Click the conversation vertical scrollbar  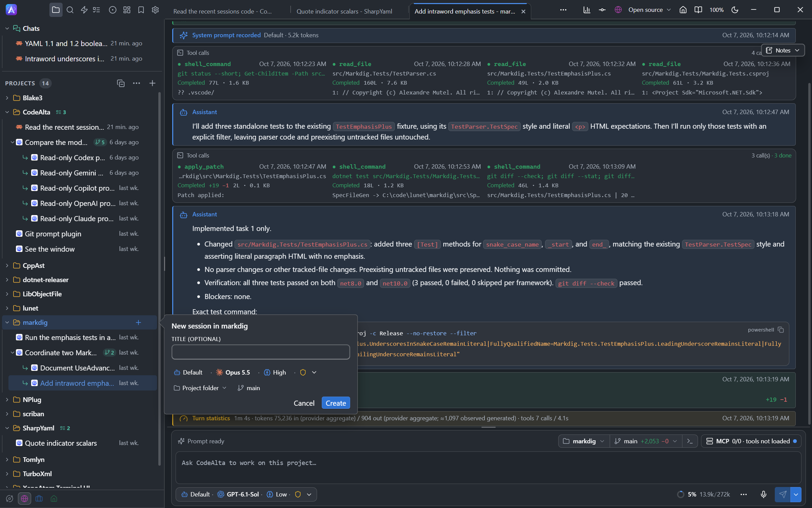(809, 254)
